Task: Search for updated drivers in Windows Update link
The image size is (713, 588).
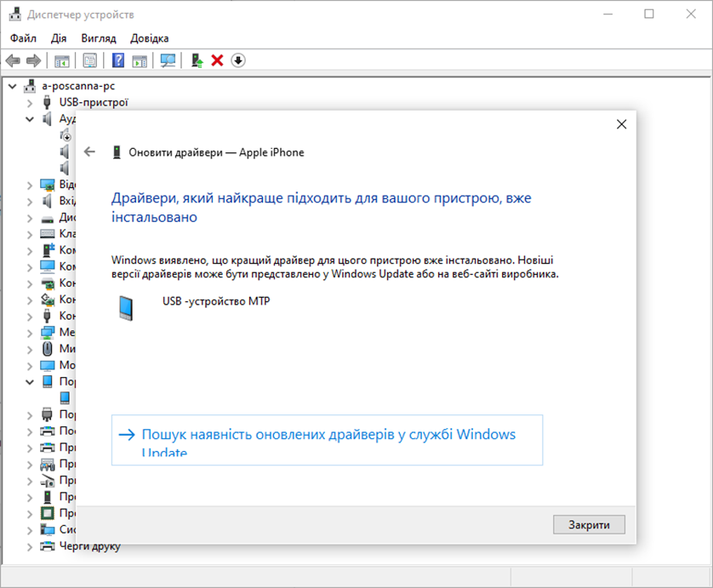Action: tap(327, 440)
